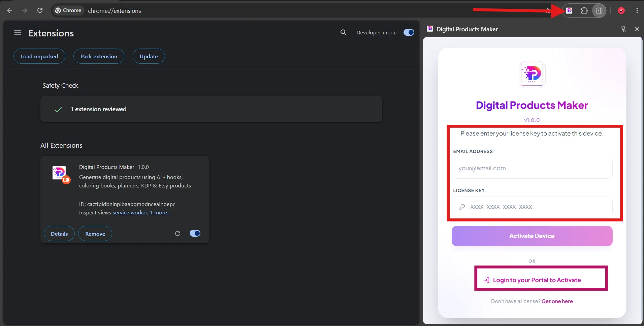644x326 pixels.
Task: Turn off Developer mode switch
Action: tap(409, 32)
